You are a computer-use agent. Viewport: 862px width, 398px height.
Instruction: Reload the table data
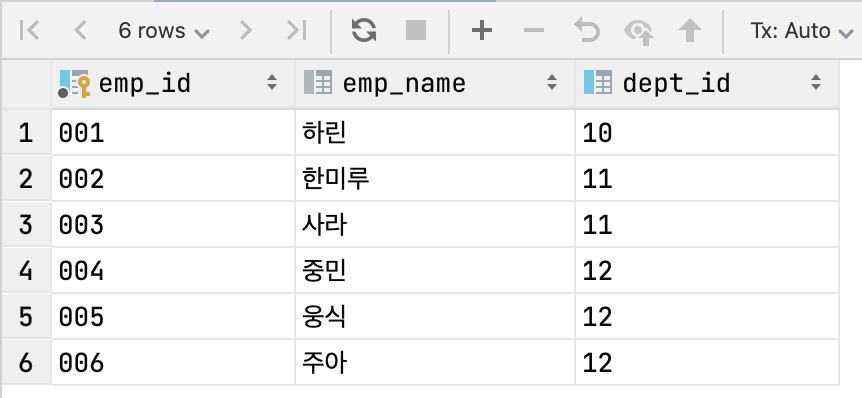coord(364,31)
